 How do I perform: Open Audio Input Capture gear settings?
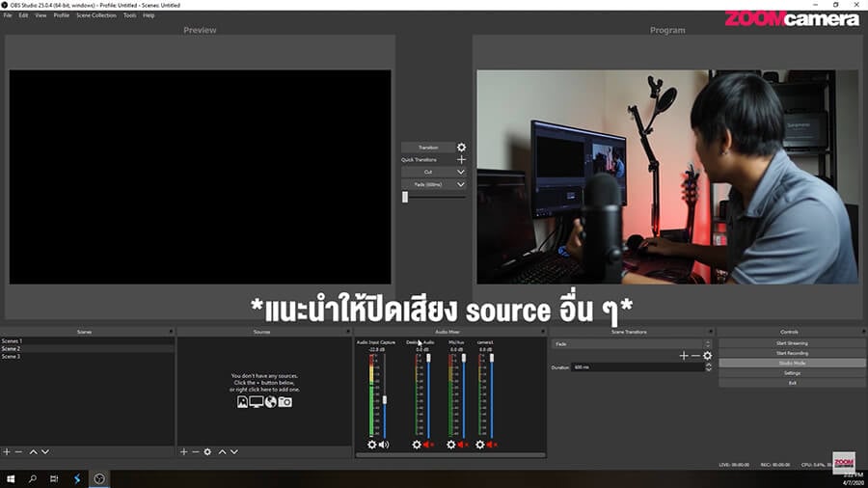[x=372, y=445]
